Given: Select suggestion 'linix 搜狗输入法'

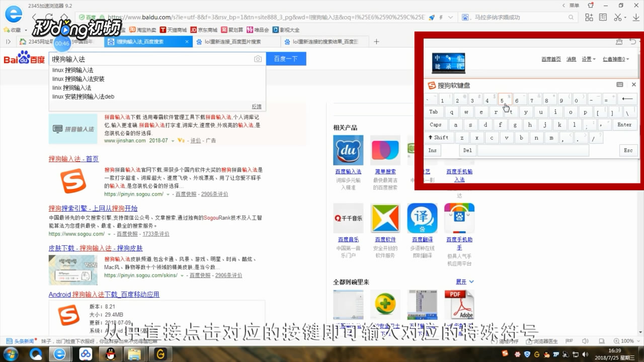Looking at the screenshot, I should pyautogui.click(x=72, y=87).
